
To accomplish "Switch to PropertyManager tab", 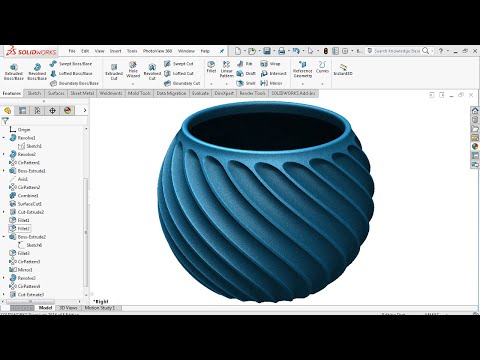I will point(22,110).
